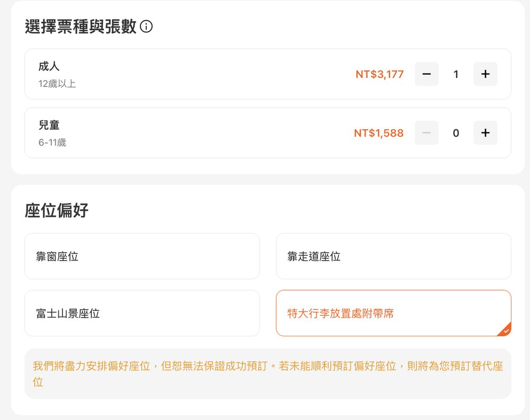The image size is (530, 420).
Task: Click the child ticket count showing 0
Action: (x=456, y=133)
